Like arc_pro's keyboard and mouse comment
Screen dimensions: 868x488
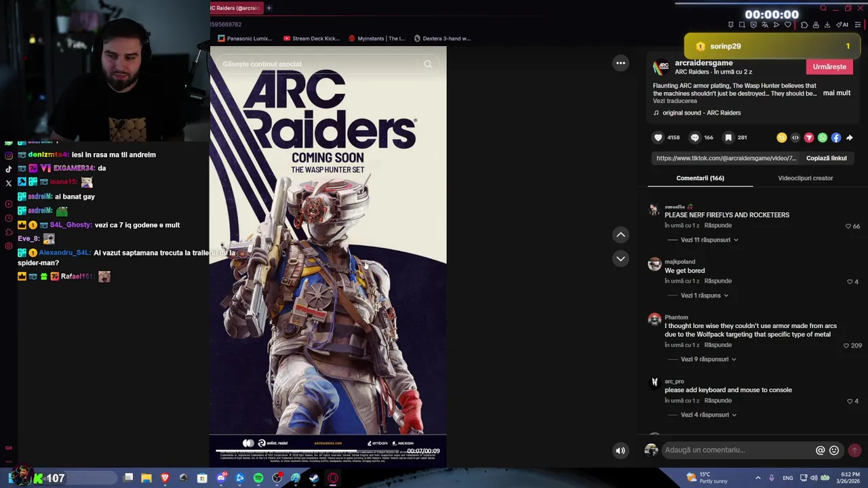tap(849, 401)
